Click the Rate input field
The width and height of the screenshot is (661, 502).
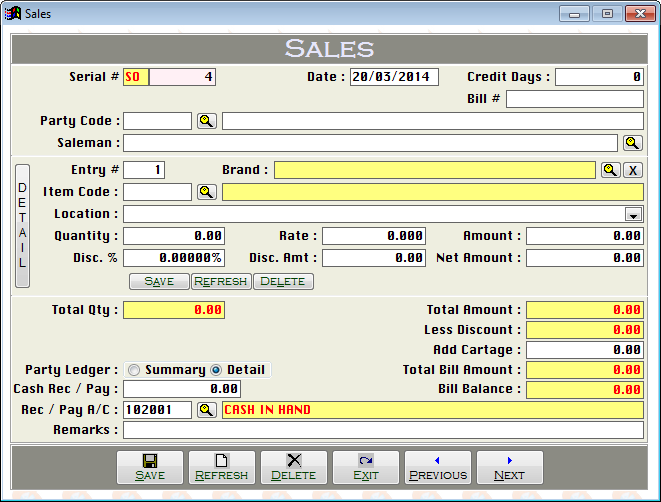tap(374, 236)
